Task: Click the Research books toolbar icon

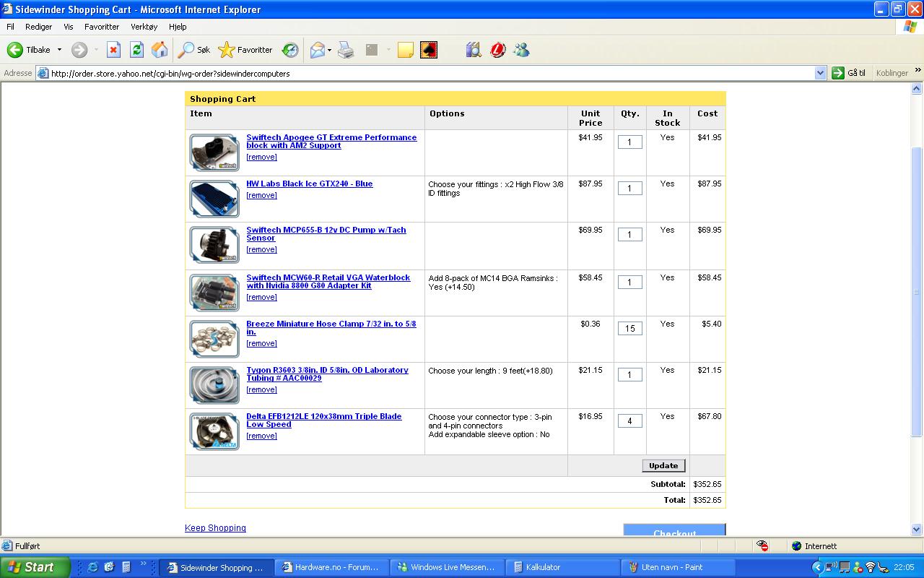Action: (474, 50)
